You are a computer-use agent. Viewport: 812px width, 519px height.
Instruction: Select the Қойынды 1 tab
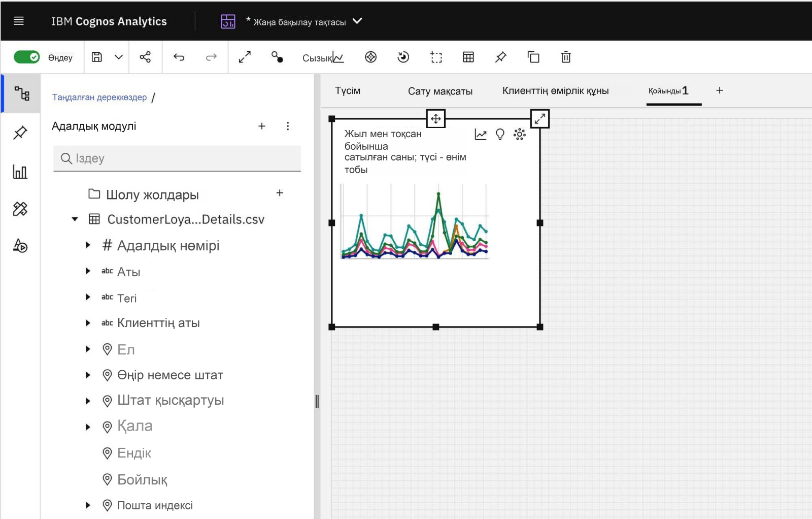[668, 91]
